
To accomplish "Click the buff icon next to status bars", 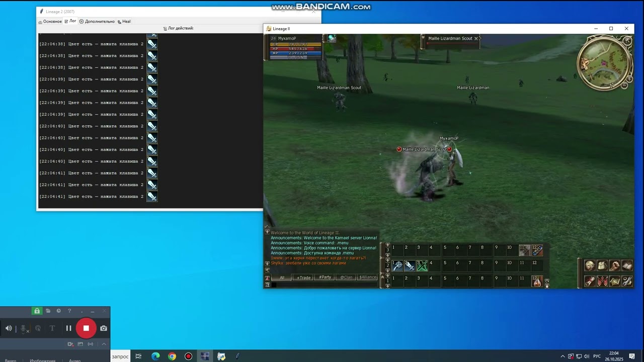I will point(332,38).
